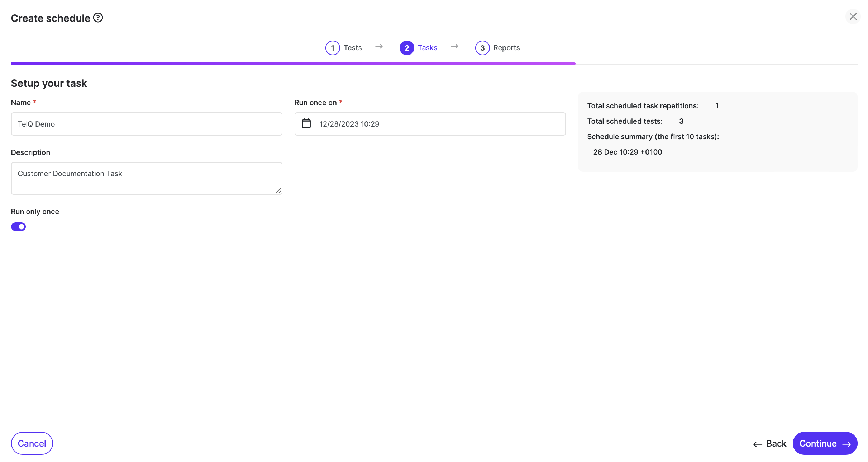The height and width of the screenshot is (462, 868).
Task: Select the Tasks step label
Action: (427, 48)
